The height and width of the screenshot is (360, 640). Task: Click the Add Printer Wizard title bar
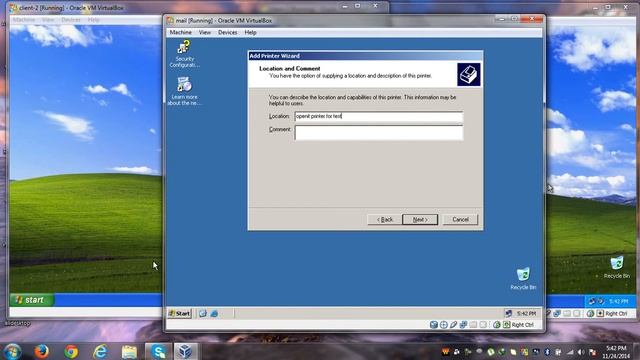point(365,56)
